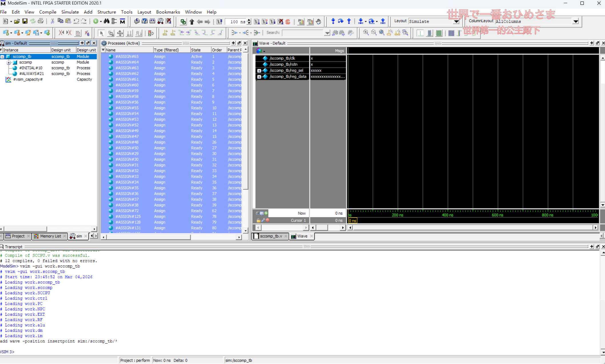Toggle the wave zoom mode tool
Image resolution: width=605 pixels, height=364 pixels.
click(111, 33)
